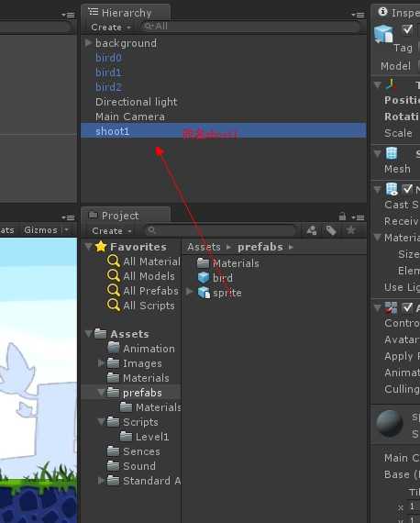Click All Materials search icon

pos(114,261)
